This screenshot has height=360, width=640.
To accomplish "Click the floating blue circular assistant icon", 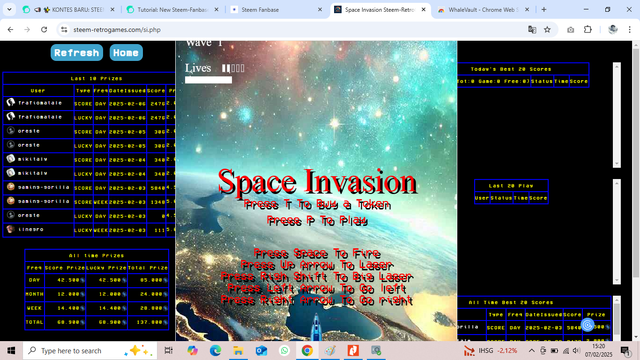I will (588, 325).
